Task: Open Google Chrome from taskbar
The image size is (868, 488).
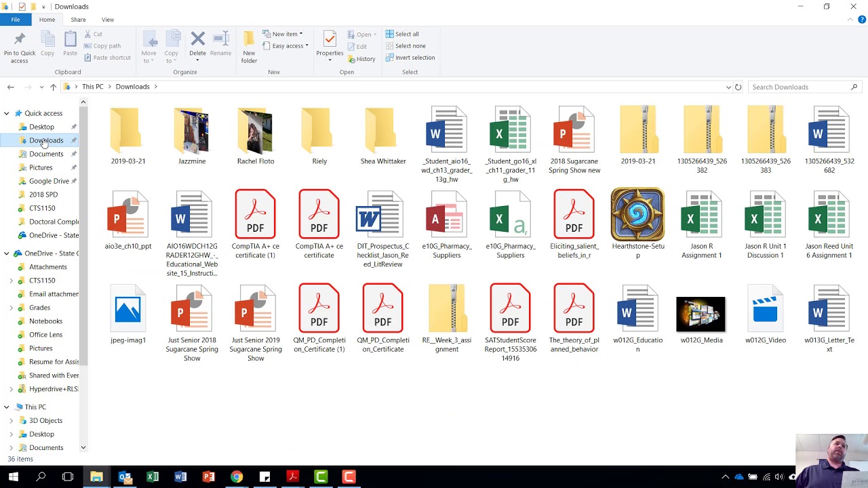Action: coord(236,477)
